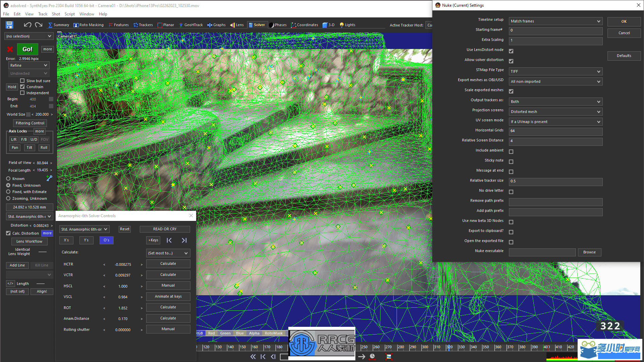Open the Summary room
The width and height of the screenshot is (644, 362).
click(x=59, y=25)
